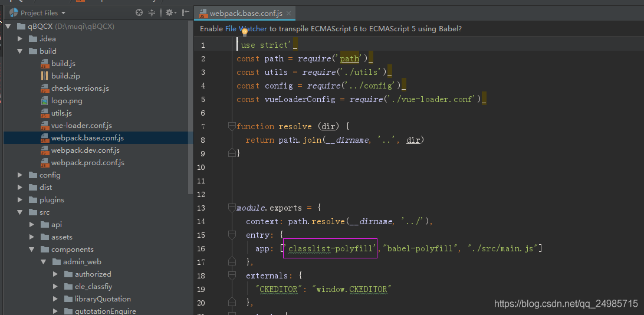Screen dimensions: 644x315
Task: Toggle fold marker at module.exports line
Action: coord(232,208)
